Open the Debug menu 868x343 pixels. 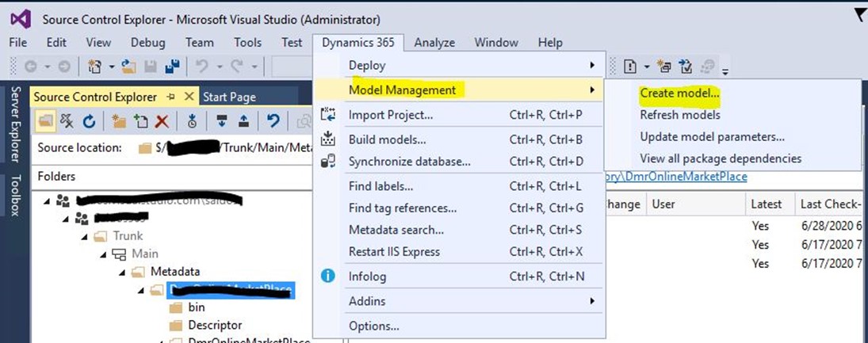147,43
